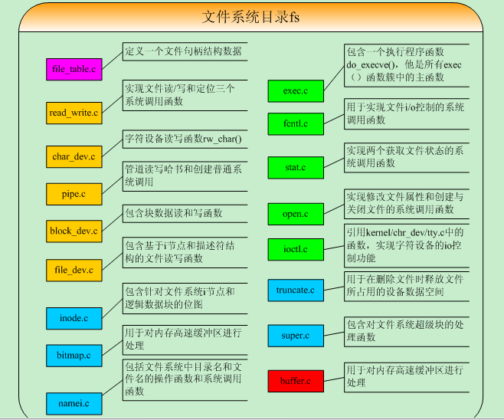Select bitmap.c description 用于对内存高速缓冲区进行处理

[183, 340]
